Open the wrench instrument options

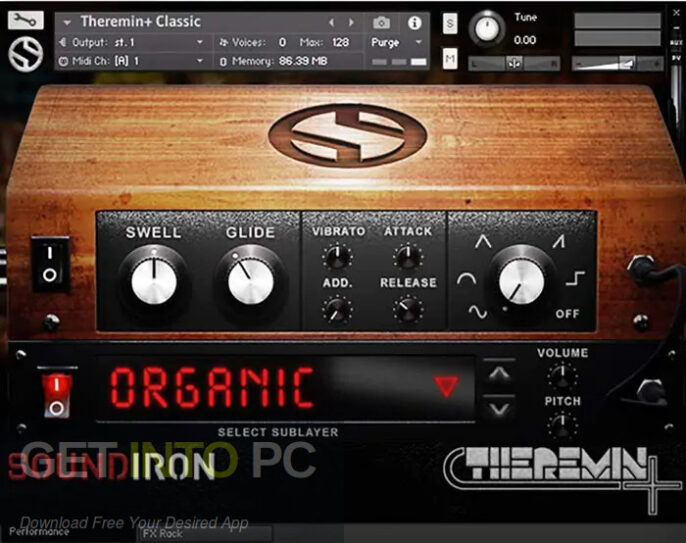pyautogui.click(x=25, y=20)
